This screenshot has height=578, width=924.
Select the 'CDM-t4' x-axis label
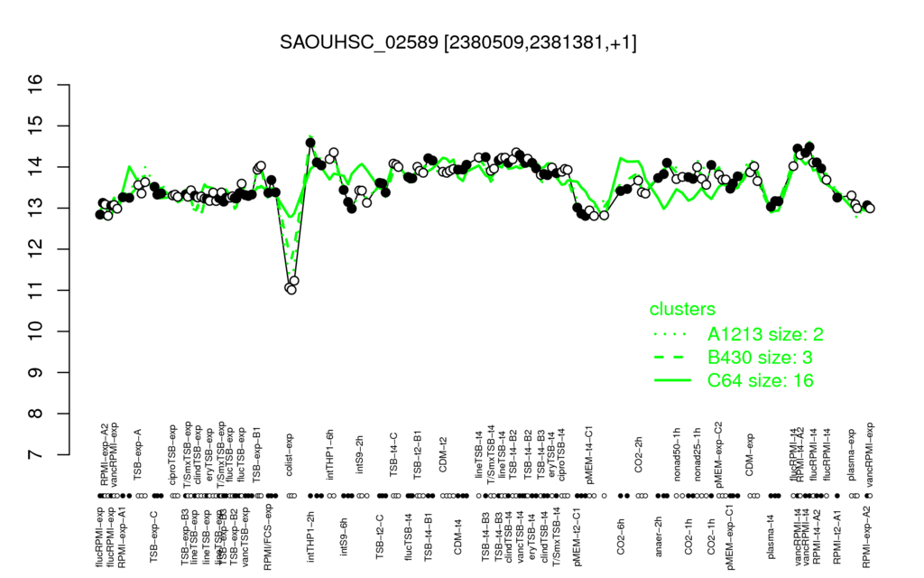tap(457, 536)
